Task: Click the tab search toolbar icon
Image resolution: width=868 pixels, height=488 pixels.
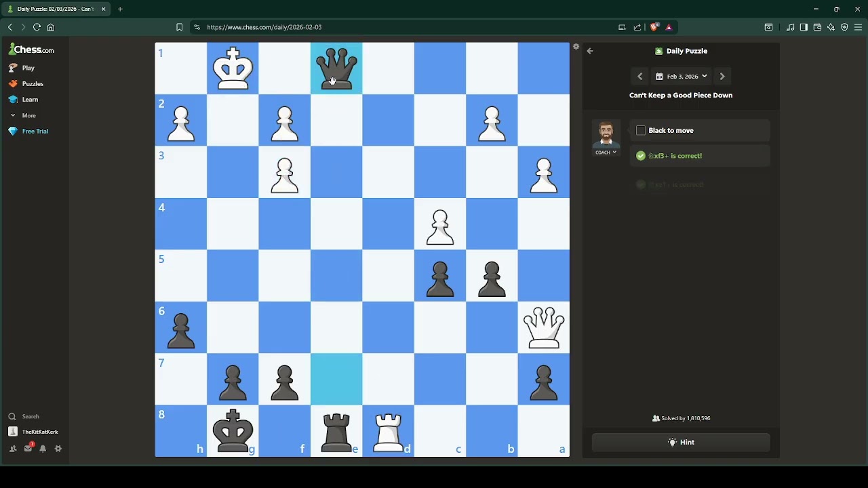Action: (x=768, y=27)
